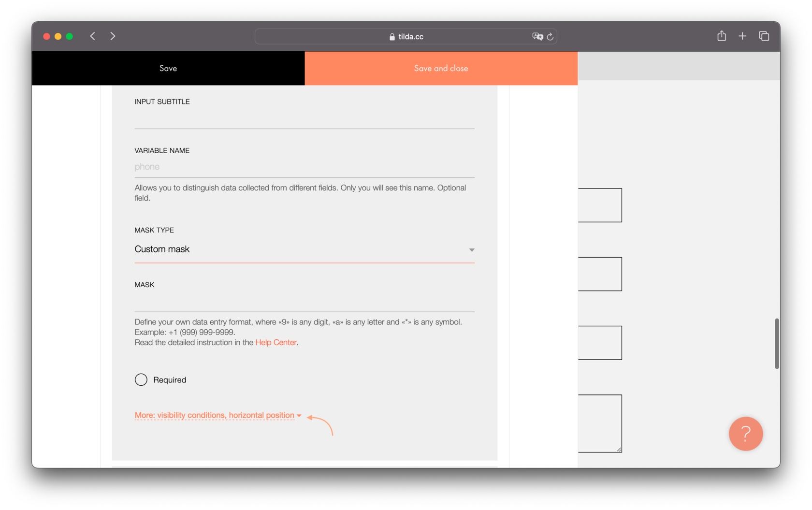Open a new browser tab
This screenshot has width=812, height=510.
click(x=742, y=36)
